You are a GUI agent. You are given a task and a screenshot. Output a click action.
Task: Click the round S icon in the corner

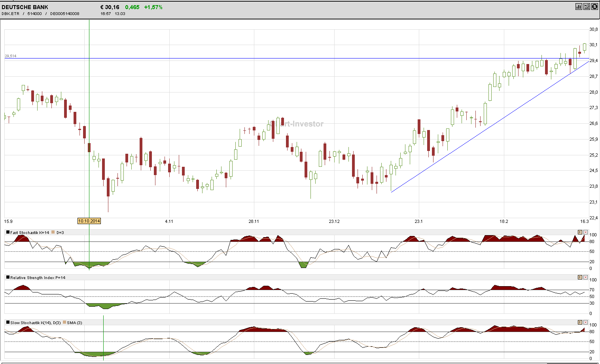pos(594,6)
